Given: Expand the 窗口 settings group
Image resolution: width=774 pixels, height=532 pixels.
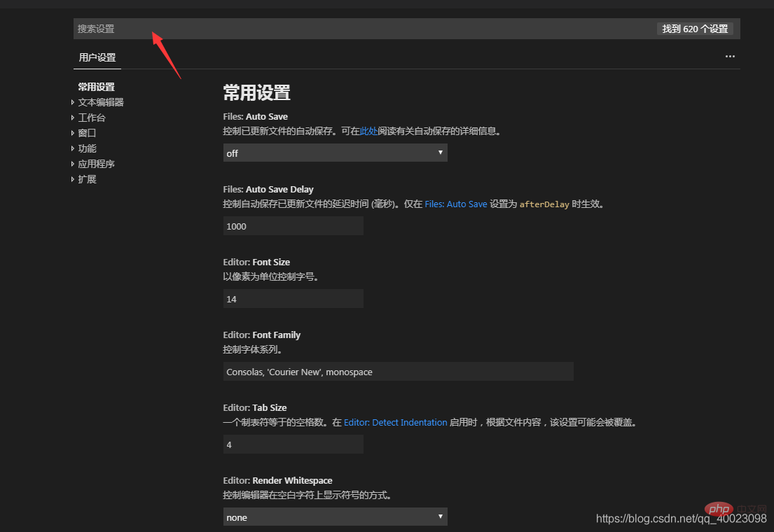Looking at the screenshot, I should 86,132.
